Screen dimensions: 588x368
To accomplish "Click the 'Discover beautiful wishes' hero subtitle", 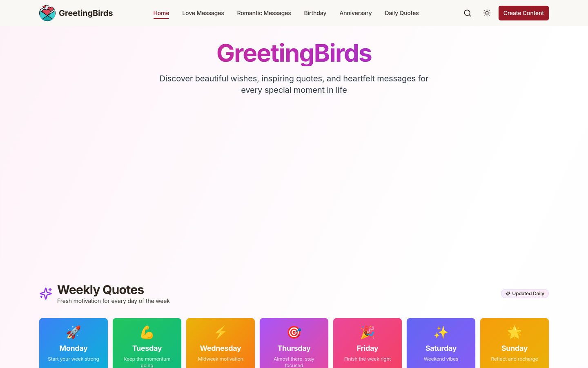I will pos(294,84).
